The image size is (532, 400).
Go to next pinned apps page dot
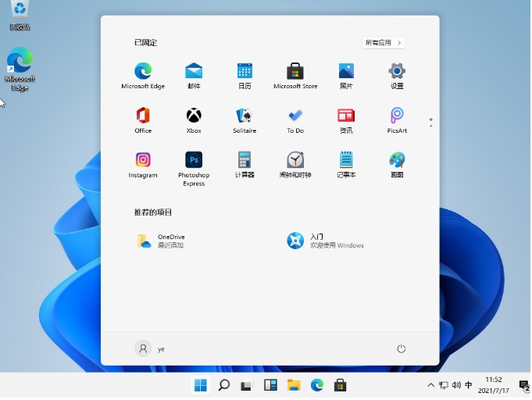430,126
